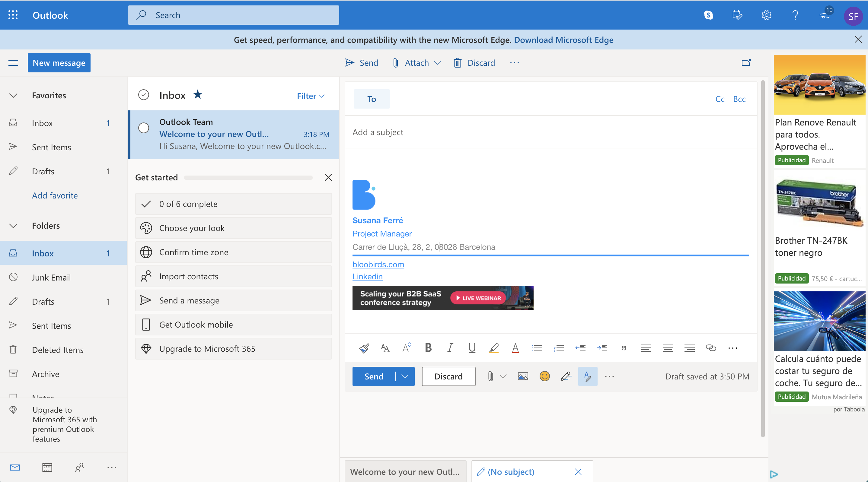Open the Scaling your B2B SaaS webinar banner

click(443, 298)
